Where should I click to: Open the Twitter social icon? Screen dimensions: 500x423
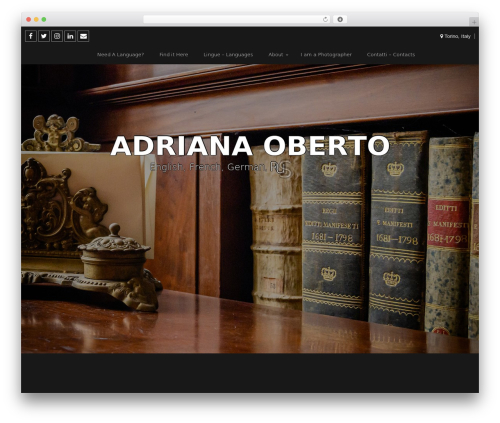[44, 36]
